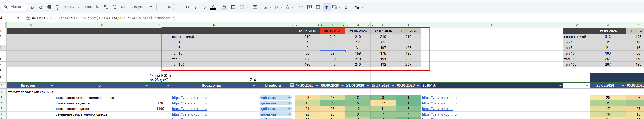Open the font family За ум... dropdown
Screen dimensions: 644x119
(142, 7)
